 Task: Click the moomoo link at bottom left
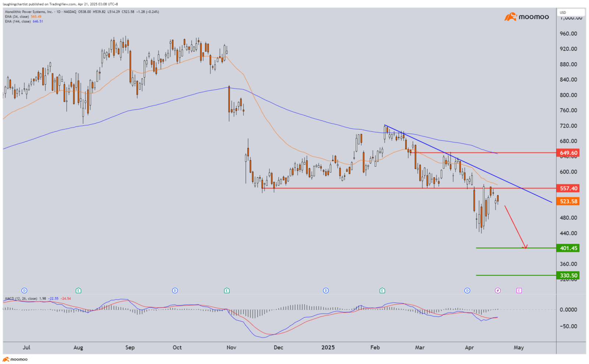pos(15,359)
